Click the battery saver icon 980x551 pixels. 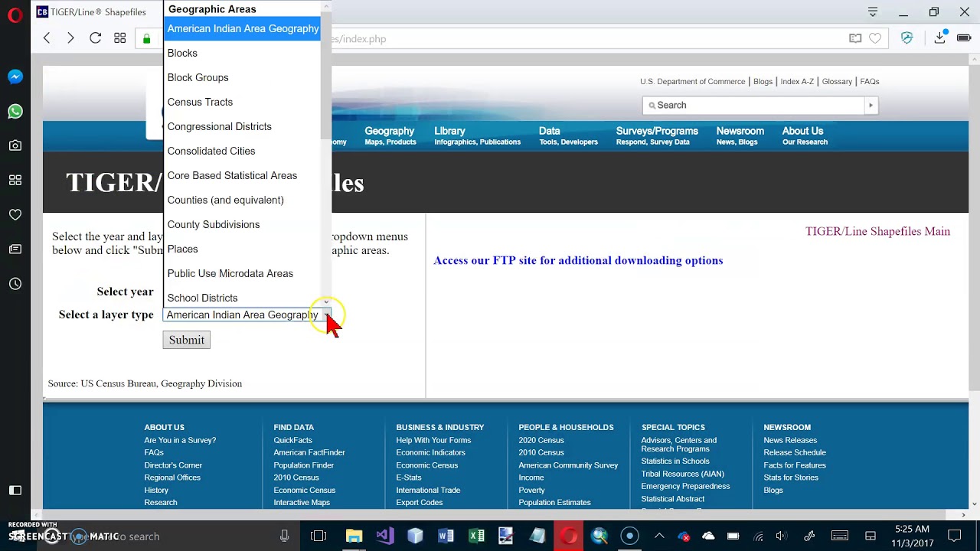tap(965, 38)
